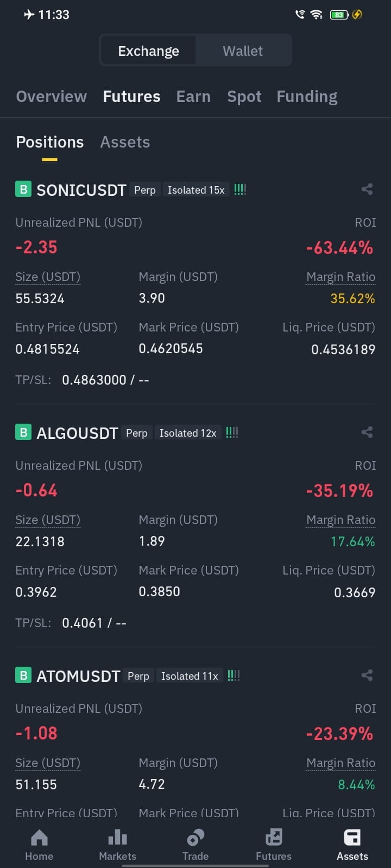Tap the Isolated 15x leverage badge
The width and height of the screenshot is (391, 868).
point(196,190)
